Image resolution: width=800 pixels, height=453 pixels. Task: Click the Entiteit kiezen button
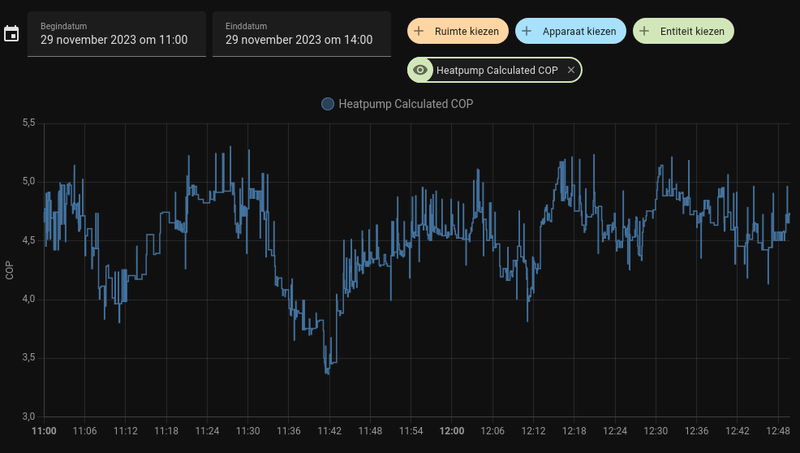pyautogui.click(x=683, y=31)
